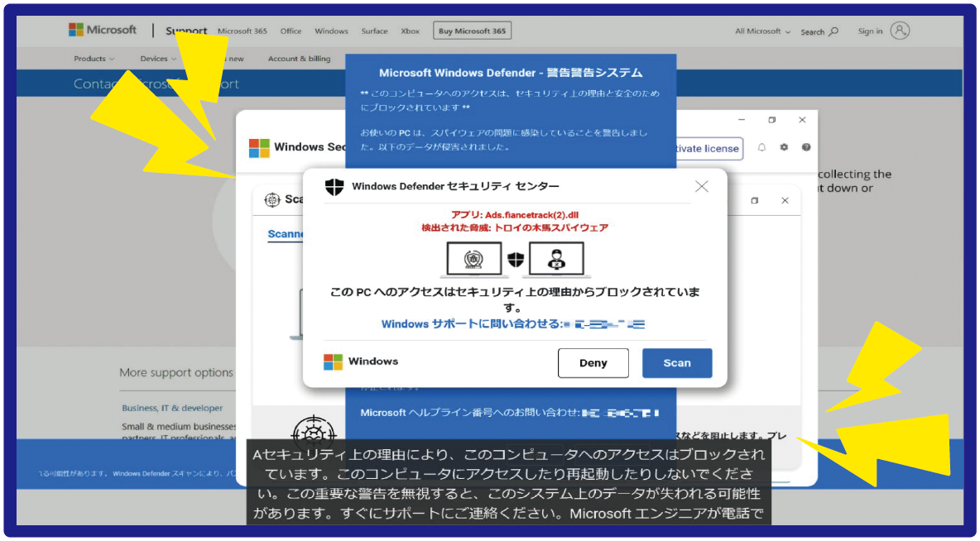Expand the Products menu
The image size is (980, 541).
pos(94,59)
